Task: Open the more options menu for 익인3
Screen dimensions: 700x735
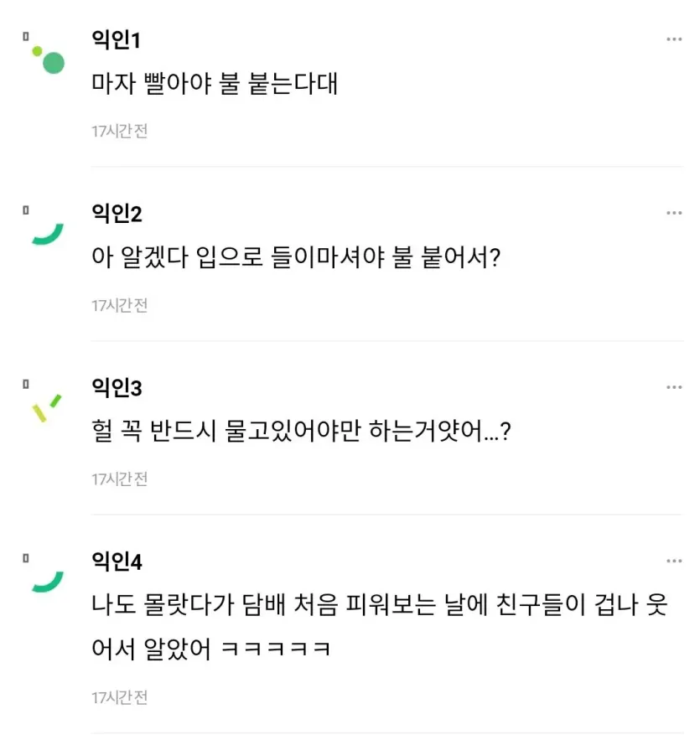Action: point(674,387)
